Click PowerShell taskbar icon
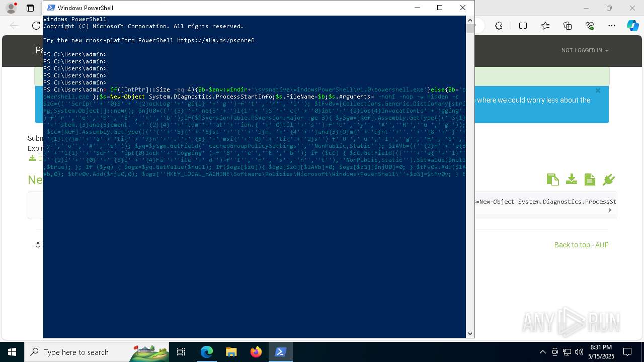Screen dimensions: 644x362 click(x=280, y=352)
